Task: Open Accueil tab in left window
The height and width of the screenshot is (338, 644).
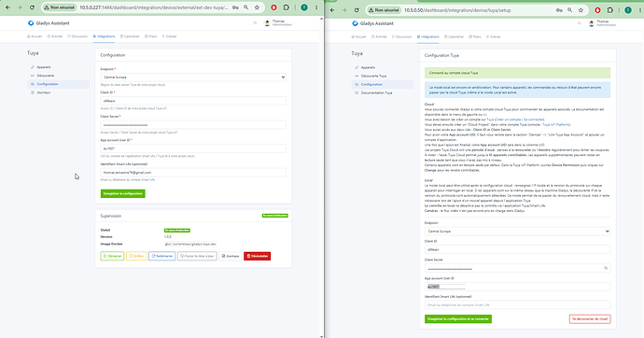Action: click(x=35, y=36)
